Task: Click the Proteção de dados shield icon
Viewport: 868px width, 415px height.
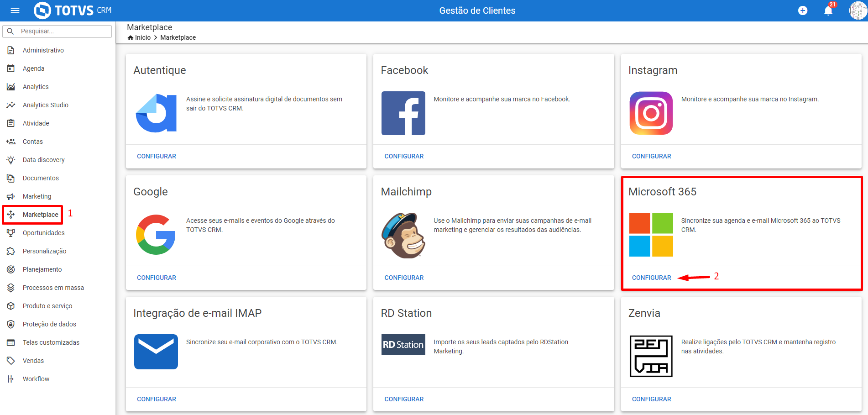Action: (x=11, y=324)
